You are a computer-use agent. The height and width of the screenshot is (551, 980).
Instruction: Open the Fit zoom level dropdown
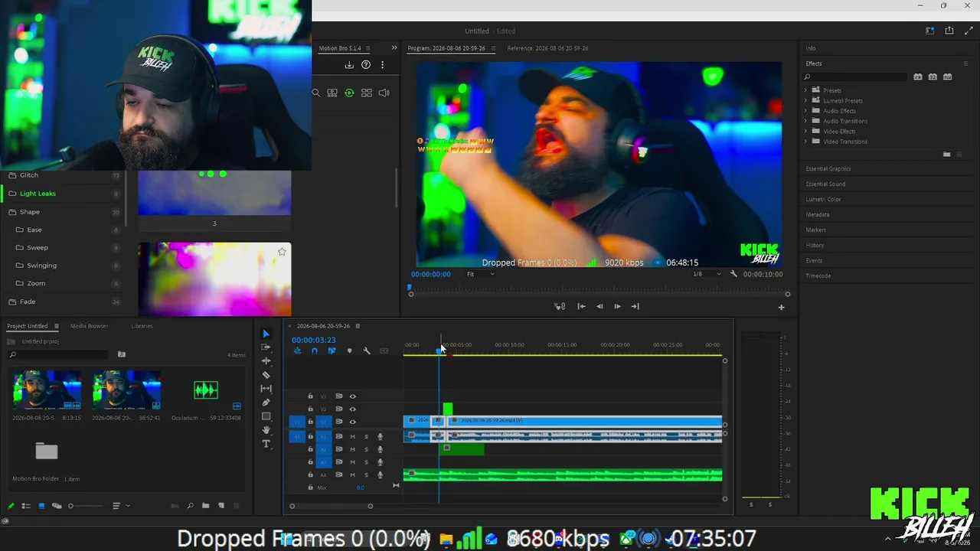pos(480,274)
